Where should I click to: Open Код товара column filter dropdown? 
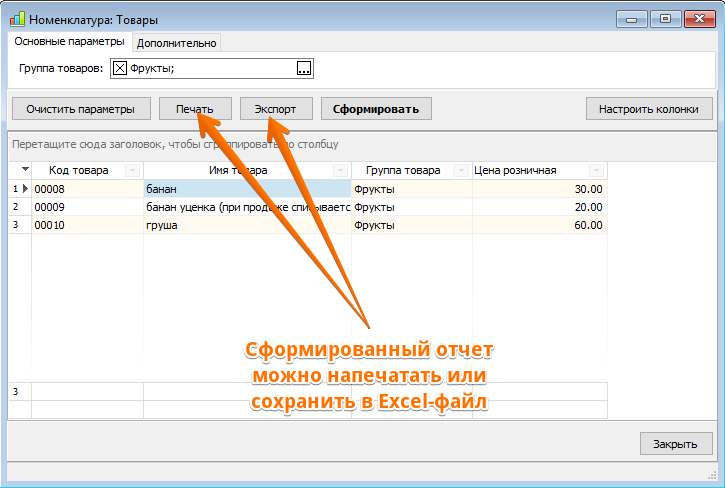(132, 171)
